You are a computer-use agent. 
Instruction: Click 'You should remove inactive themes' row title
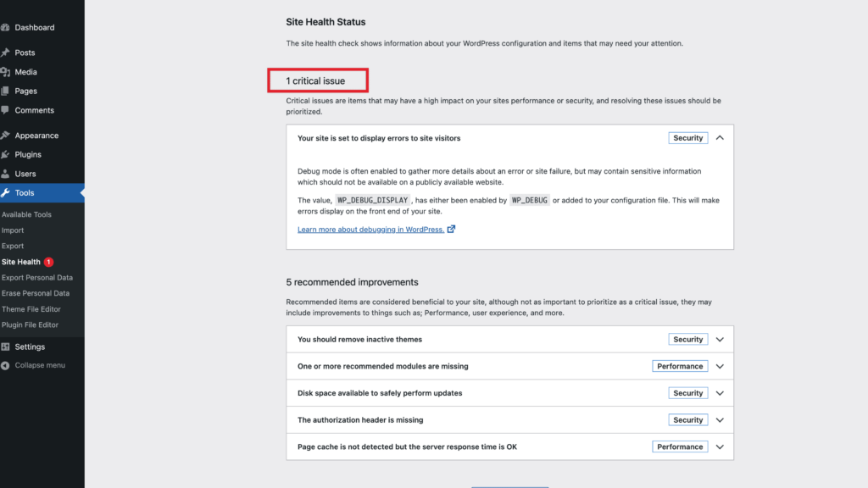[359, 340]
